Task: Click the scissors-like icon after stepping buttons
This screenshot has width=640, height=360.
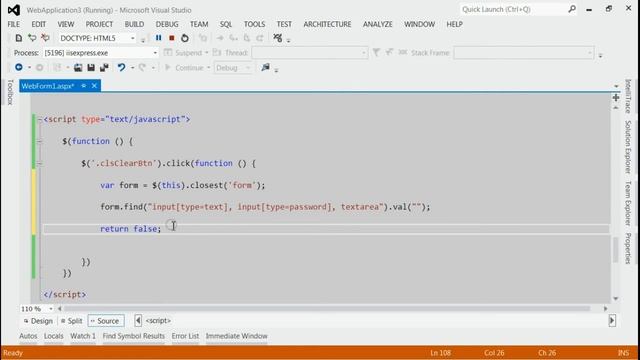Action: coord(278,38)
